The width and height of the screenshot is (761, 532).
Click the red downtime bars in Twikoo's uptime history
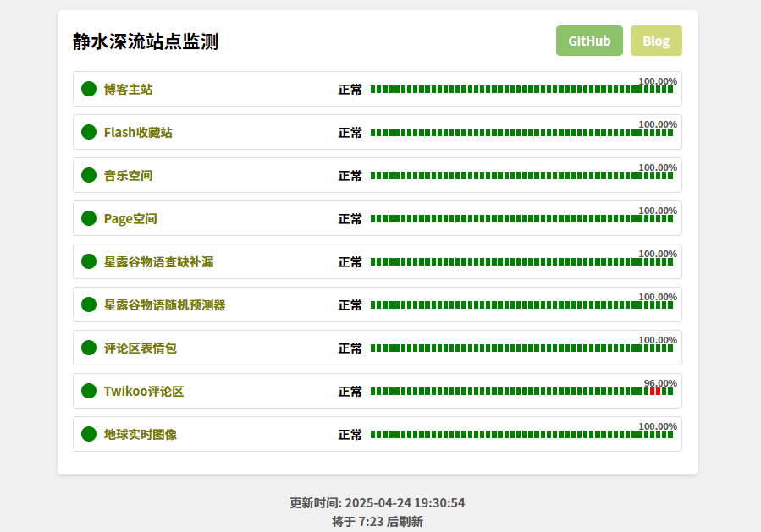point(654,392)
